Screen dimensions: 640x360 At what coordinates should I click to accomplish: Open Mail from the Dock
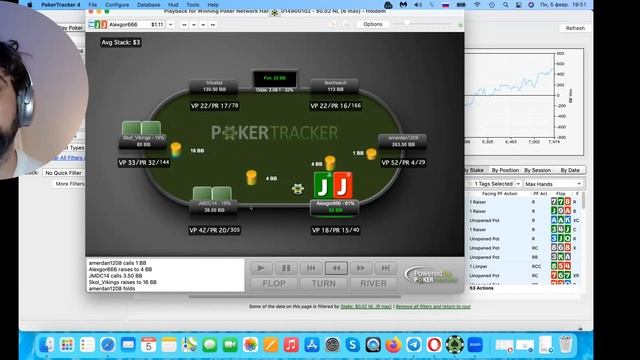click(128, 345)
